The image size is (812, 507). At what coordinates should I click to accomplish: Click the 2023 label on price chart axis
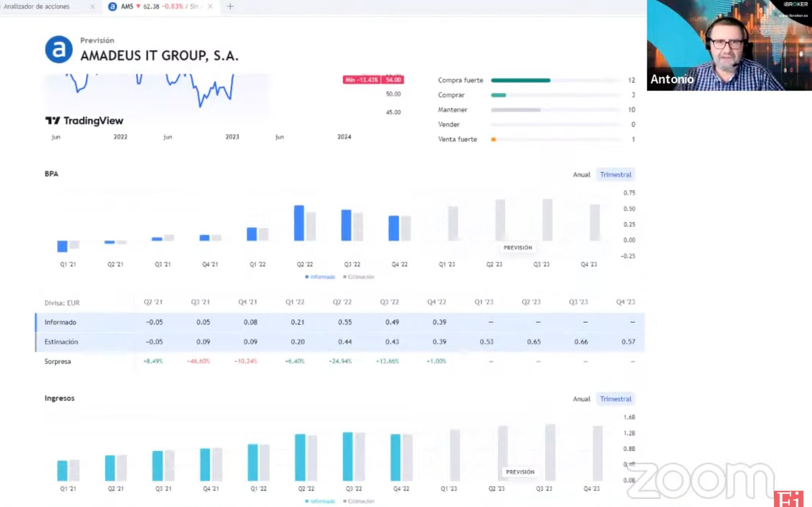click(x=232, y=137)
